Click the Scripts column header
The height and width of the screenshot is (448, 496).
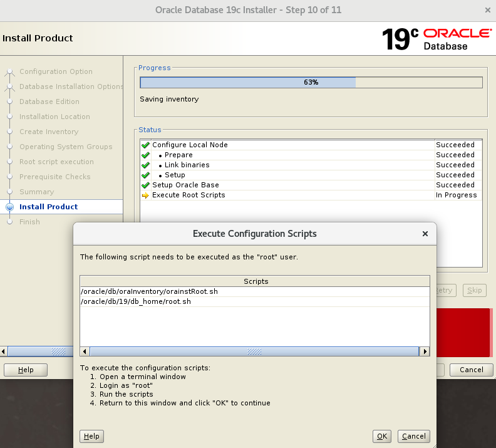[x=255, y=281]
